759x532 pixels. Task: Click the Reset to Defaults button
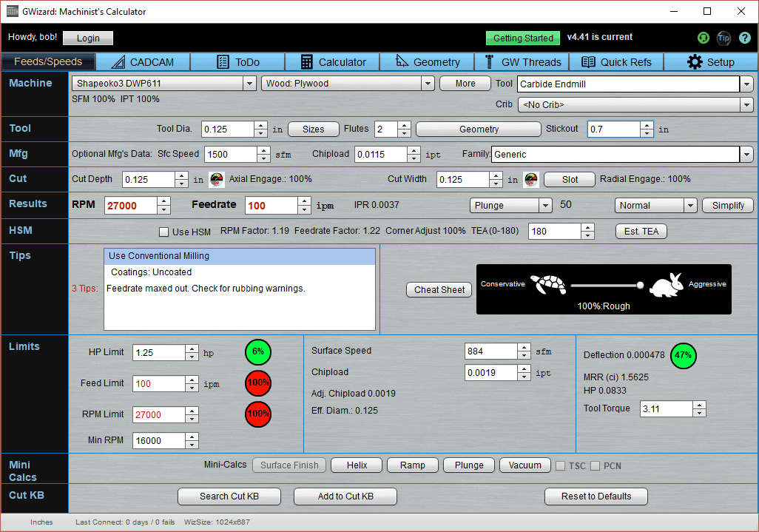(x=596, y=496)
